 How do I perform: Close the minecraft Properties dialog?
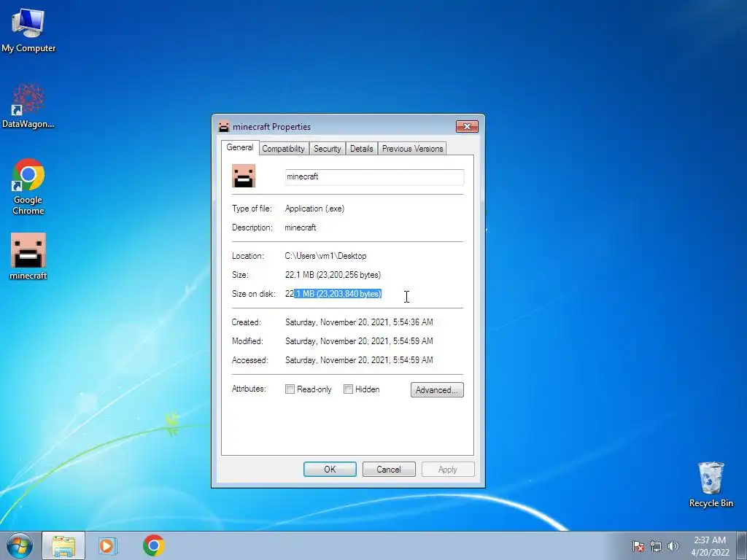(x=467, y=126)
